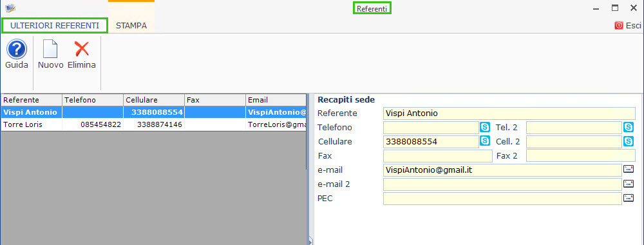
Task: Minimize the Referenti window
Action: click(596, 8)
